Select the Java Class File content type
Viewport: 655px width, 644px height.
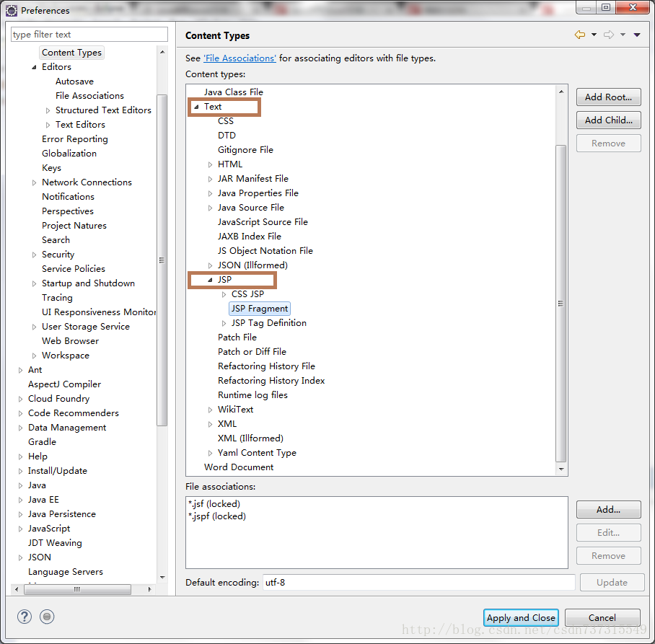234,92
